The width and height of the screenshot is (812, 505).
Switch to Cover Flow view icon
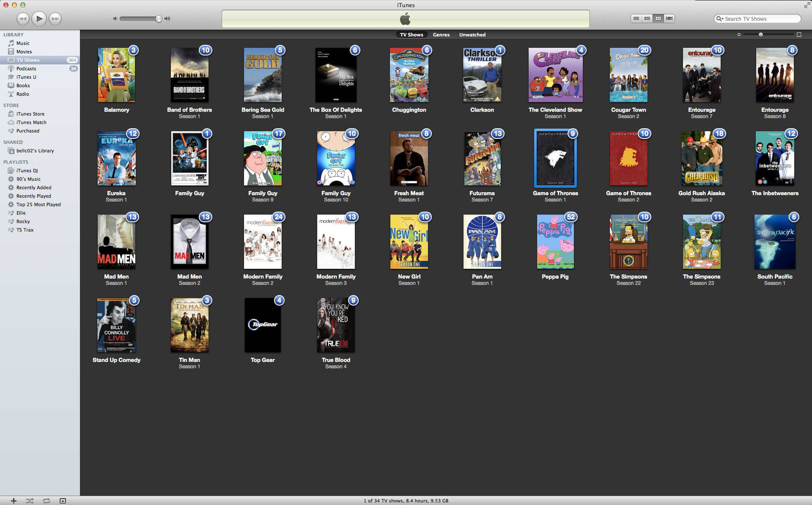(669, 19)
